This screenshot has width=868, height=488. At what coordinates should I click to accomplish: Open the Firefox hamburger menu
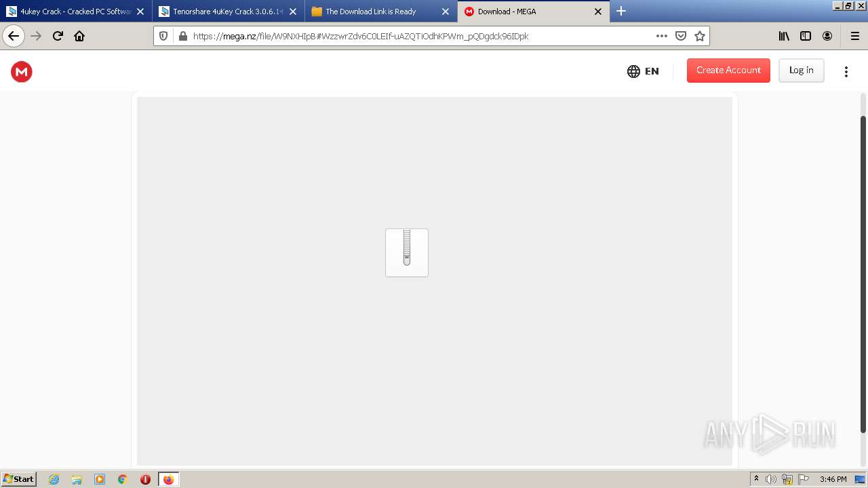click(854, 36)
